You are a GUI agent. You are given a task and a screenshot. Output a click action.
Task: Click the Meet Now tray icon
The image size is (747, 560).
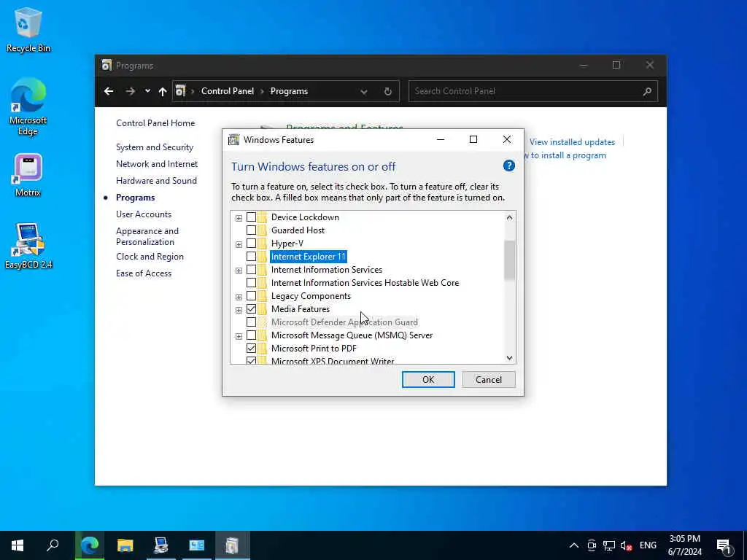pyautogui.click(x=592, y=545)
